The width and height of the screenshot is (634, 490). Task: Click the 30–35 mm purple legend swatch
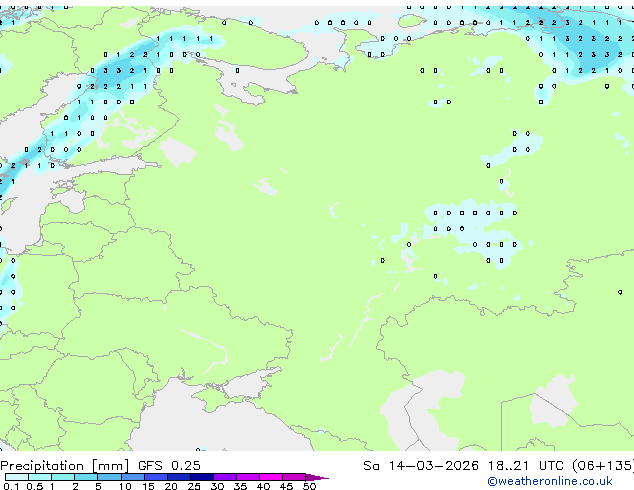224,477
